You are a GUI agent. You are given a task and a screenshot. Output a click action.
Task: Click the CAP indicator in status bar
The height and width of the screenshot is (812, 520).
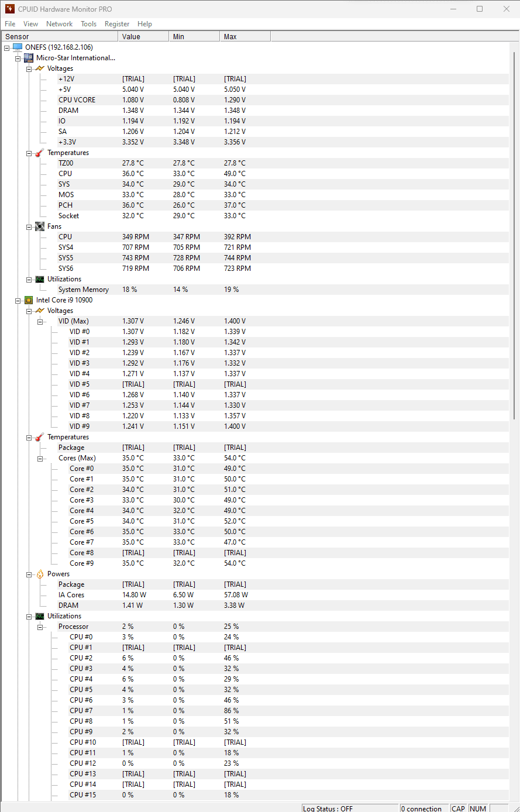(459, 808)
